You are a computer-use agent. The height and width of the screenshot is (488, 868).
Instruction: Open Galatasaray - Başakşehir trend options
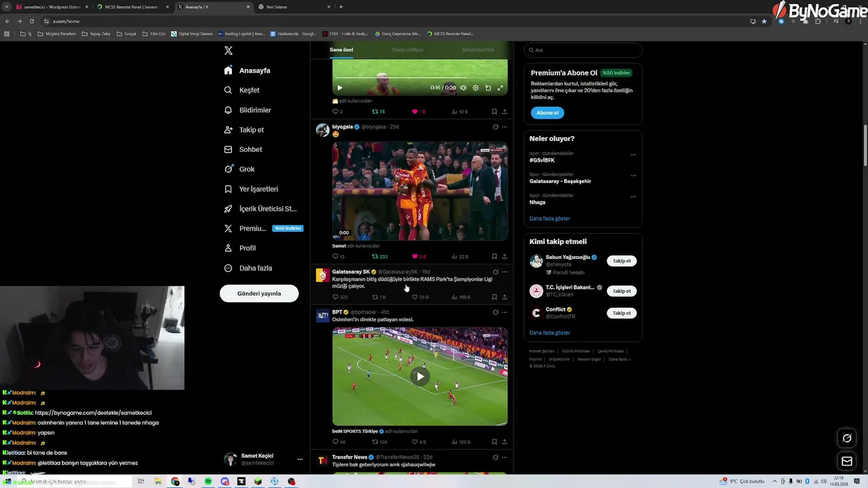point(633,176)
